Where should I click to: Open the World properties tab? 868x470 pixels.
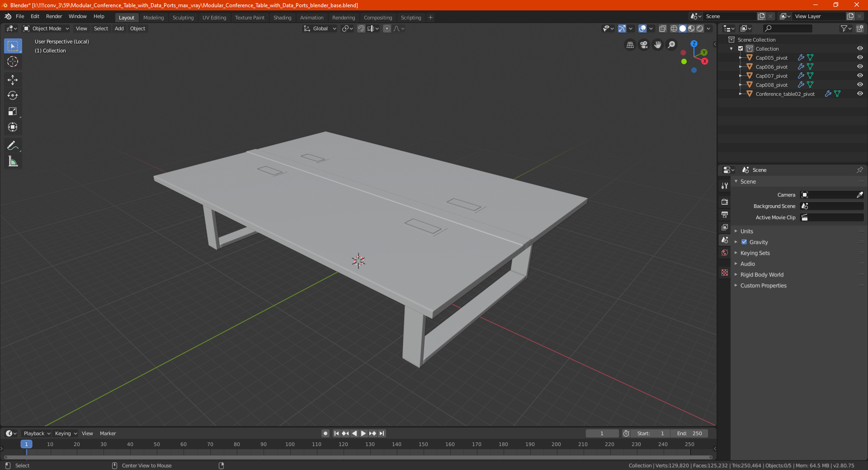point(725,253)
